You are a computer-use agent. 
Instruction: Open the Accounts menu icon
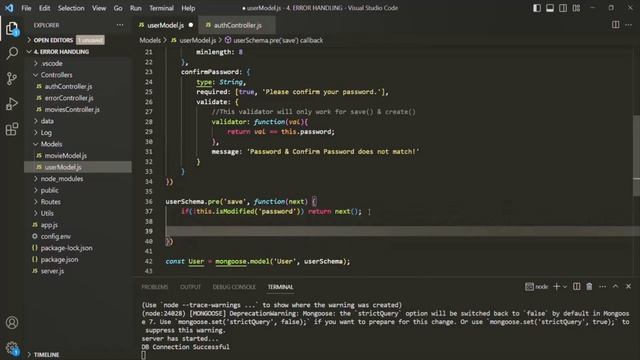point(12,322)
